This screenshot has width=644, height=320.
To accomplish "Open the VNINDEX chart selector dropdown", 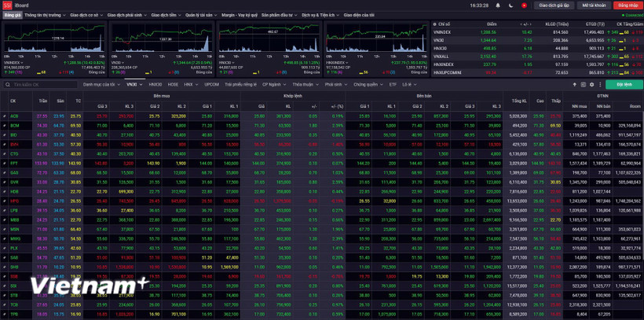I will click(15, 61).
